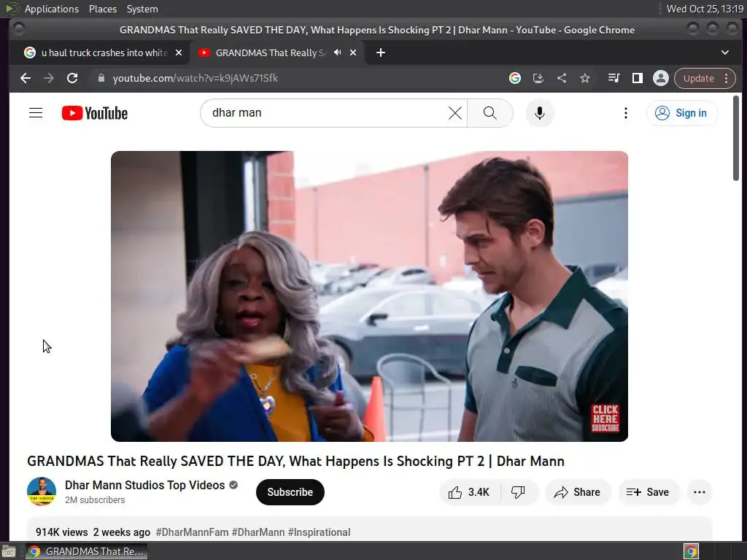747x560 pixels.
Task: Mute the tab via speaker icon
Action: (337, 52)
